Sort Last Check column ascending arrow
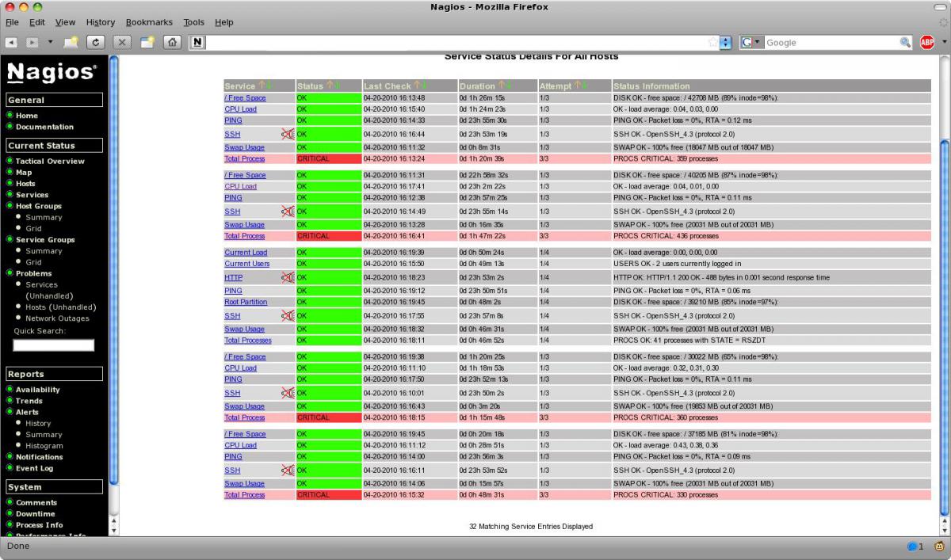 (x=417, y=86)
